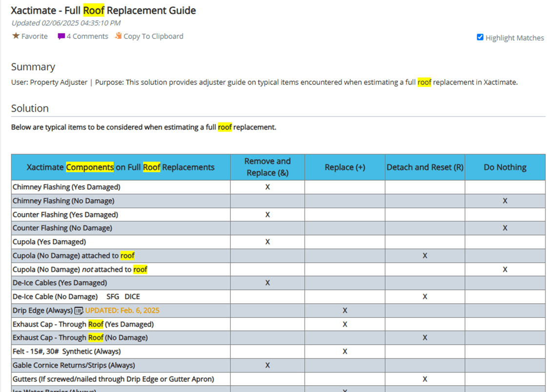The height and width of the screenshot is (392, 549).
Task: Click the Remove and Replace (&) column header
Action: pos(267,167)
